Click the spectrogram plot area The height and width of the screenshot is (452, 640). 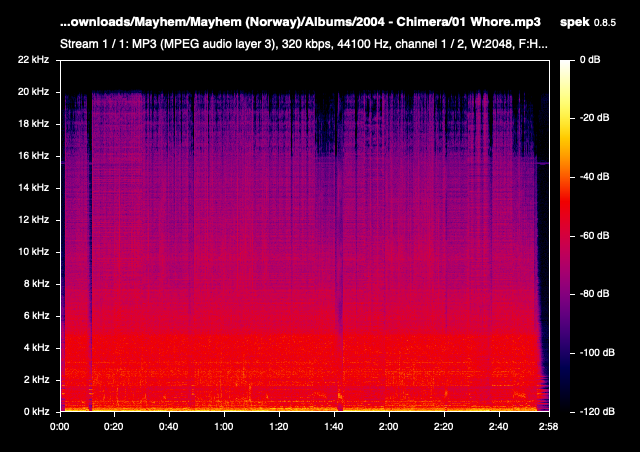point(305,236)
